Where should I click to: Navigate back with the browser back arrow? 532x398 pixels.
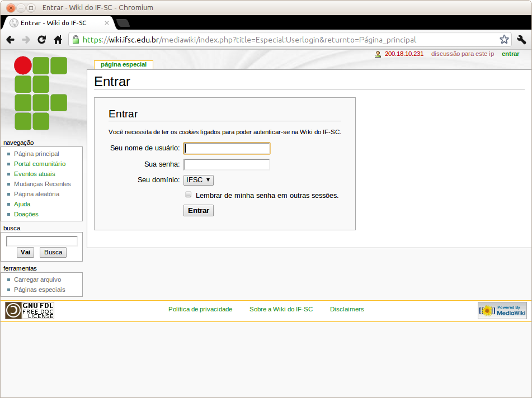point(10,39)
